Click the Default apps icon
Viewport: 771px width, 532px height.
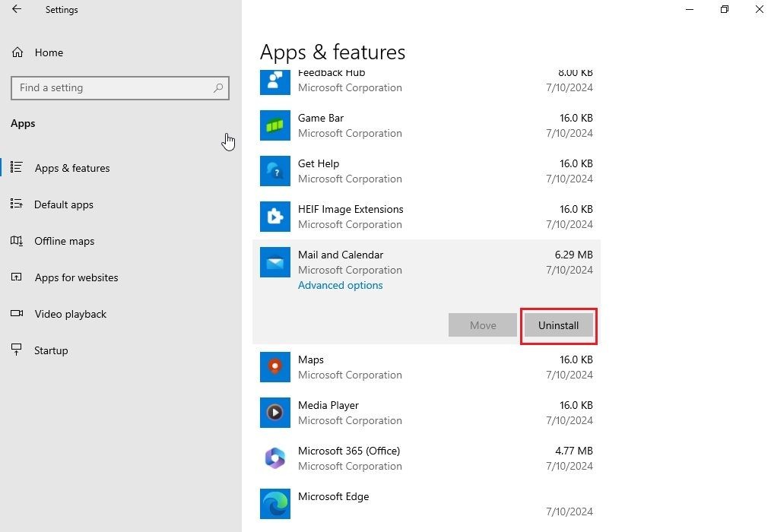point(16,204)
